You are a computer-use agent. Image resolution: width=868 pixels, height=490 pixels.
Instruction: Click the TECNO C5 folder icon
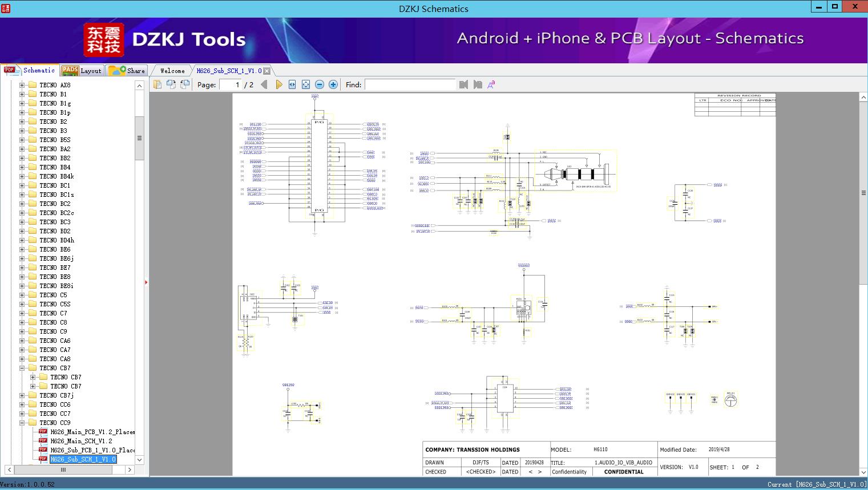(32, 295)
